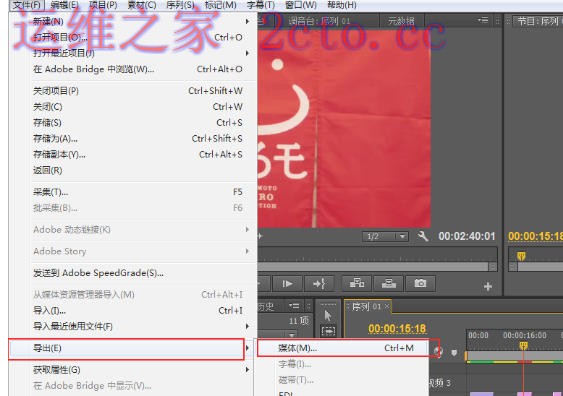Image resolution: width=563 pixels, height=396 pixels.
Task: Expand the 打开最近项目(J) submenu arrow
Action: click(247, 53)
